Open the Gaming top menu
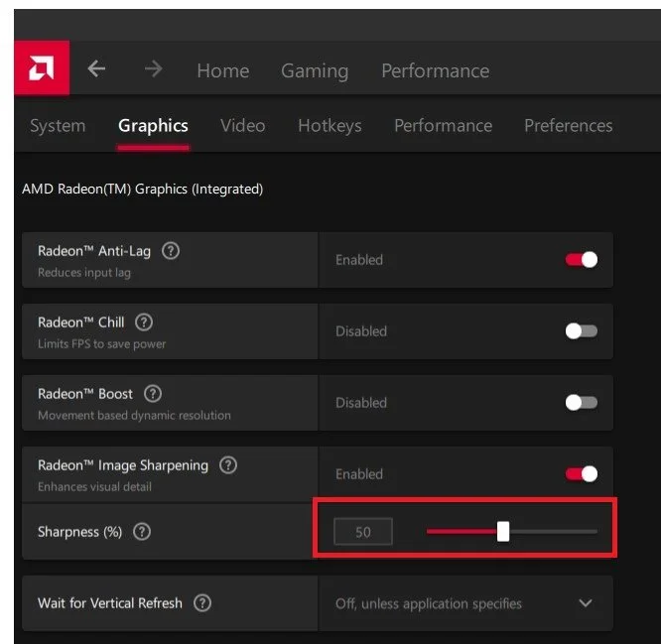Viewport: 661px width, 644px height. tap(315, 70)
